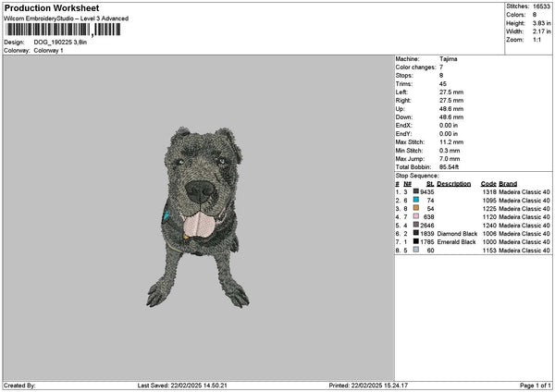The height and width of the screenshot is (392, 555).
Task: Click the brown-gray swatch for code 1240
Action: (x=416, y=225)
